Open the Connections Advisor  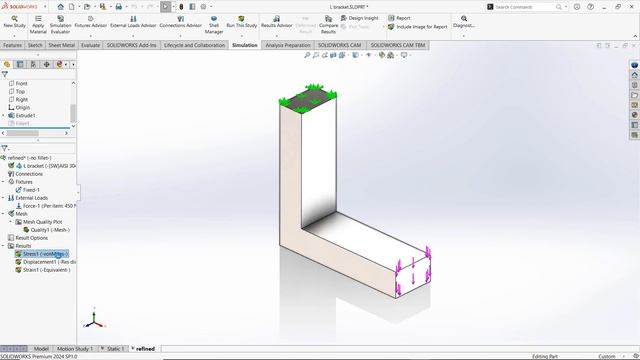point(180,22)
